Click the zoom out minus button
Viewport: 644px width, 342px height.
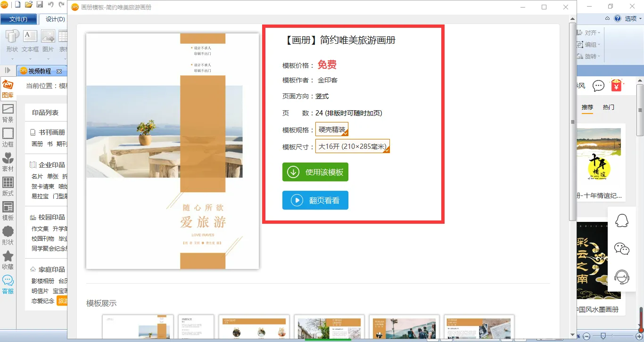point(586,336)
